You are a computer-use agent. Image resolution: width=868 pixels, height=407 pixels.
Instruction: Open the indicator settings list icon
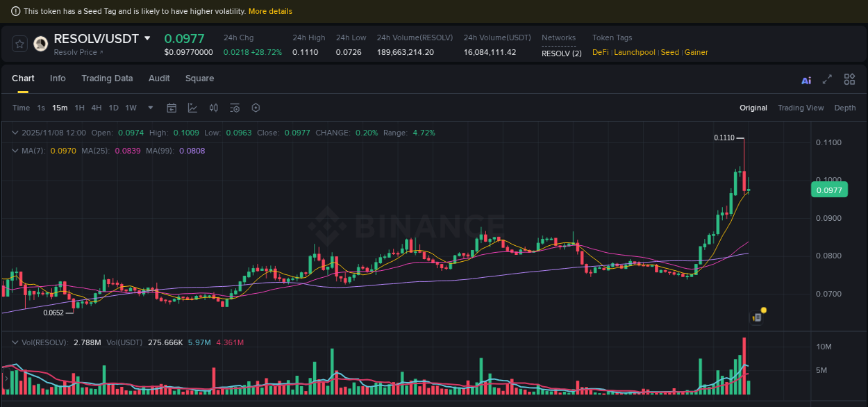click(235, 108)
